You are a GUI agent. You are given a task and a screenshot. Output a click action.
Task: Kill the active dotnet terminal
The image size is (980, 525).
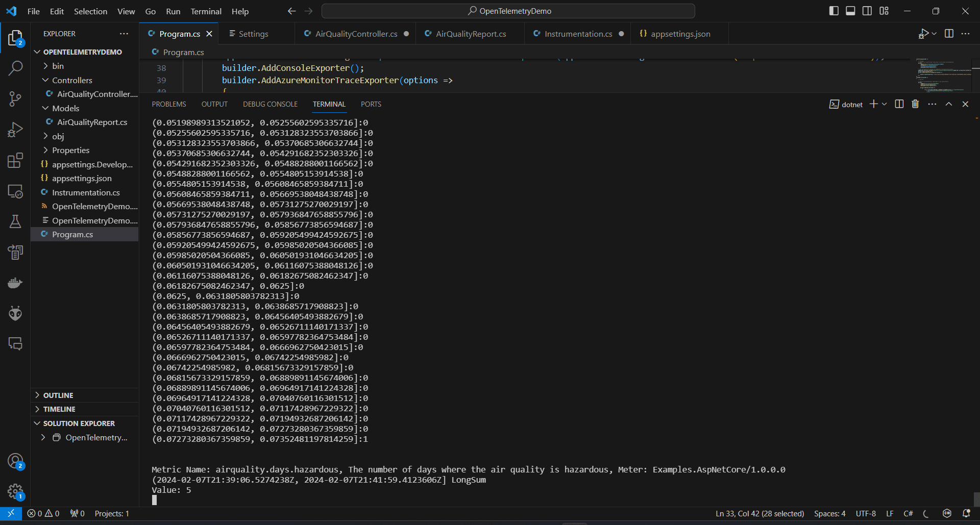tap(914, 104)
